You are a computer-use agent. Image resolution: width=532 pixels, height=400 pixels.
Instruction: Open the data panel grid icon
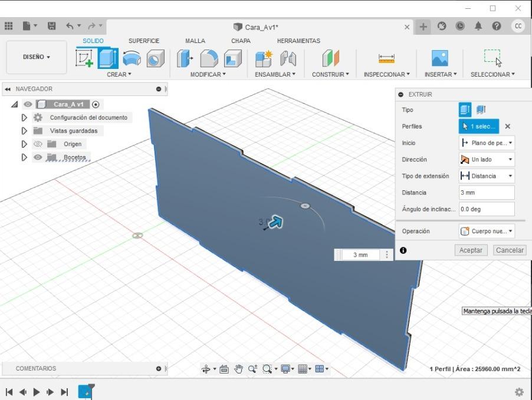[8, 26]
